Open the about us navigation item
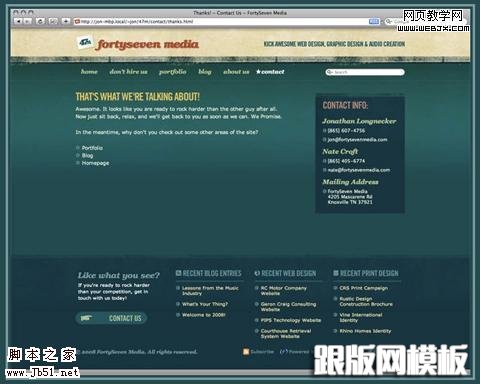 (x=236, y=72)
